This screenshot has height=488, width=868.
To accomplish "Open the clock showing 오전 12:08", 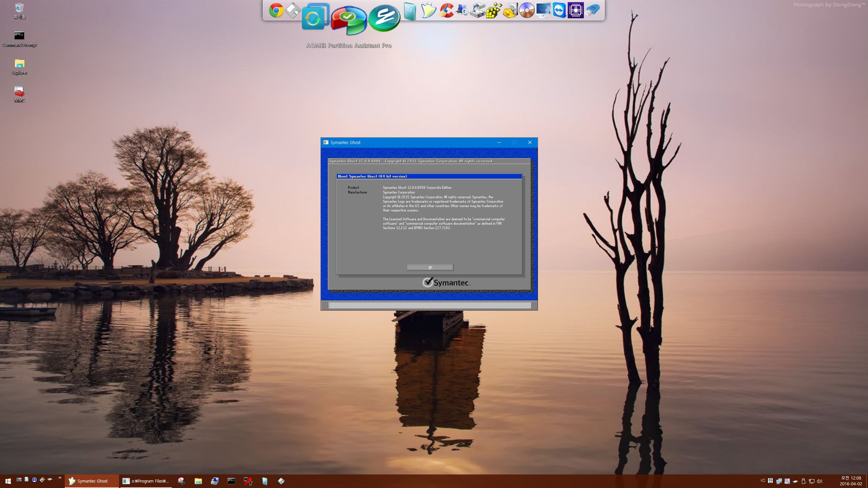I will [851, 481].
